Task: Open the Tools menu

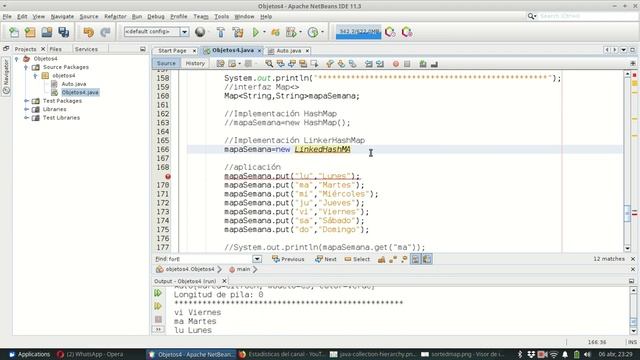Action: pos(221,16)
